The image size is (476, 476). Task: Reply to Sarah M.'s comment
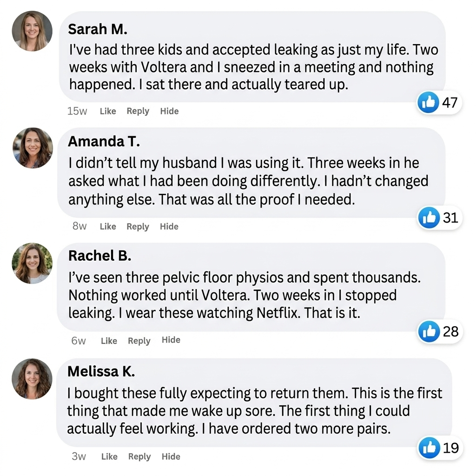(138, 111)
